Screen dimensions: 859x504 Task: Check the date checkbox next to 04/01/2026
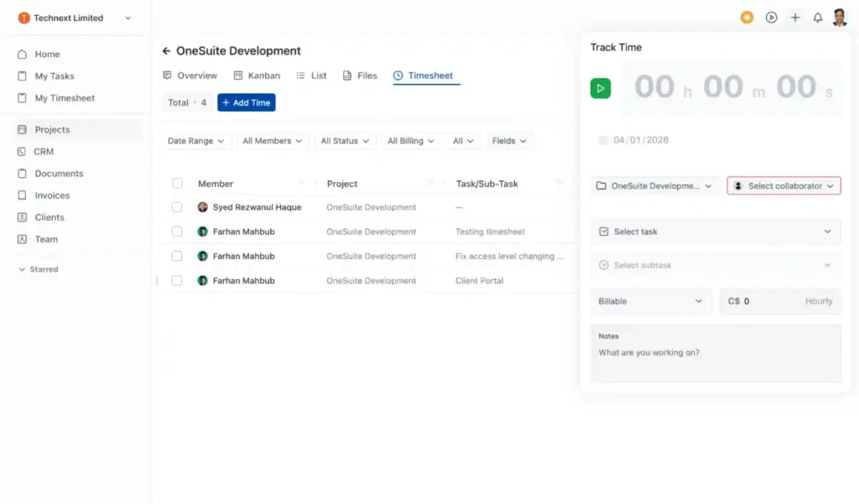[x=603, y=140]
